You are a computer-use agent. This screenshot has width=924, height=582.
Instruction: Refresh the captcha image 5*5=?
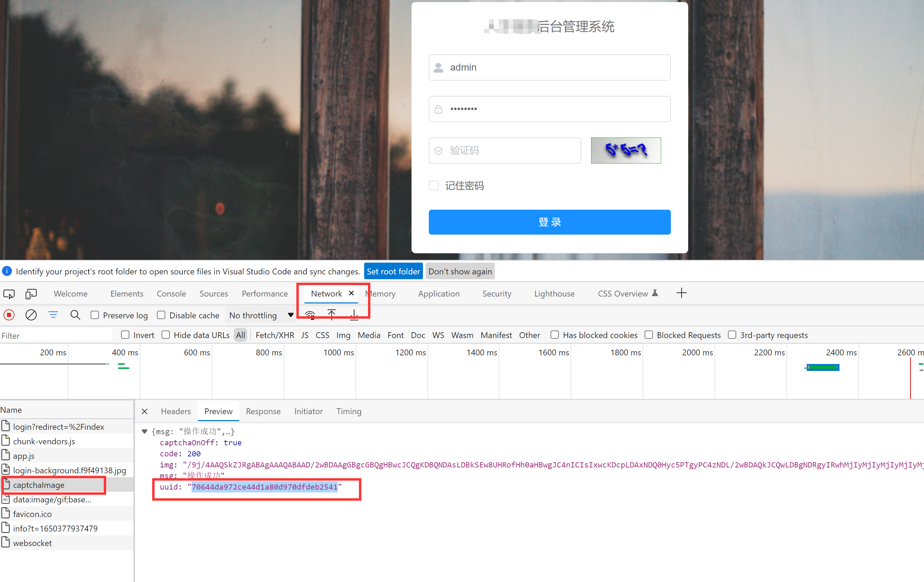coord(626,151)
